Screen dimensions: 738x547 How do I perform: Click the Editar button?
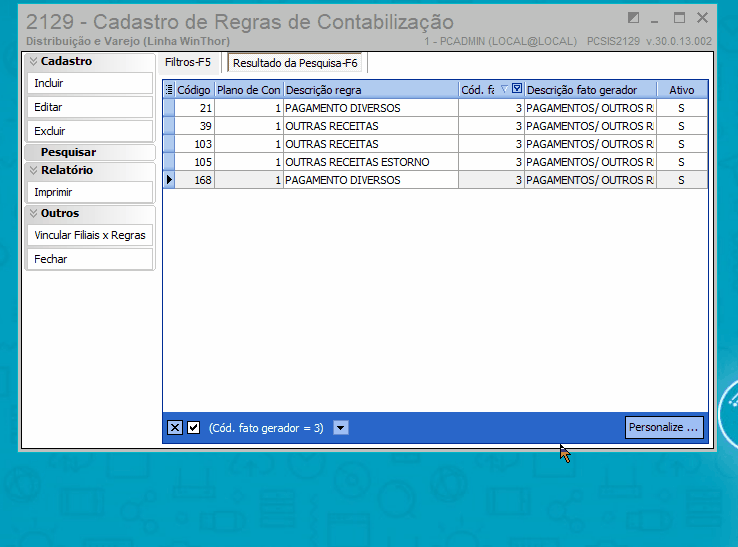pos(90,107)
